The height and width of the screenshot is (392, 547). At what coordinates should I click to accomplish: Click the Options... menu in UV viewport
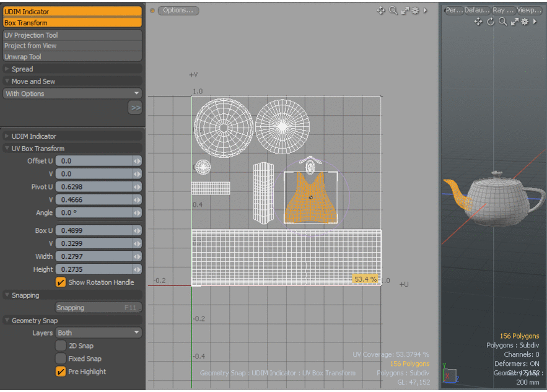click(178, 11)
